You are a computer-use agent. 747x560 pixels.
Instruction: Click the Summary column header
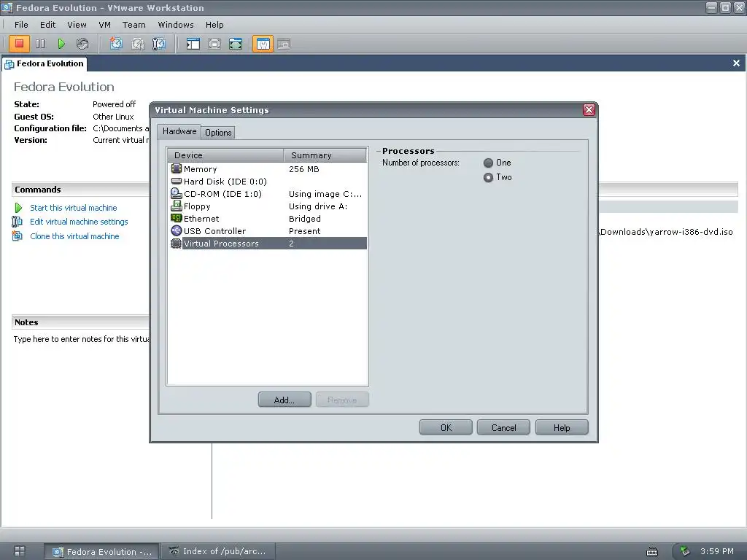pyautogui.click(x=325, y=155)
